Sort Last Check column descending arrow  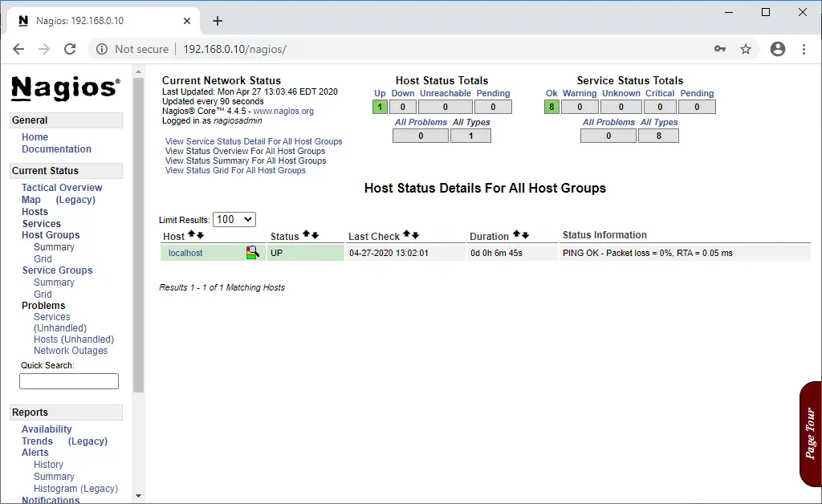[415, 235]
